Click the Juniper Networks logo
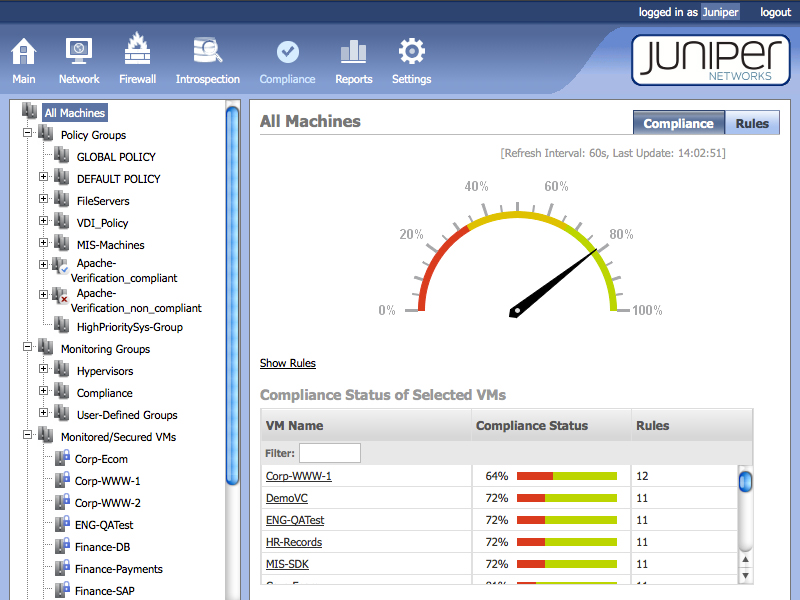The height and width of the screenshot is (600, 800). [711, 60]
